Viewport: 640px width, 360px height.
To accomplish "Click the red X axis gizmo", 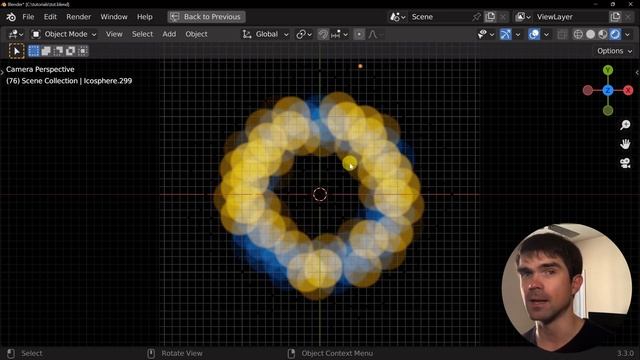I will click(628, 90).
